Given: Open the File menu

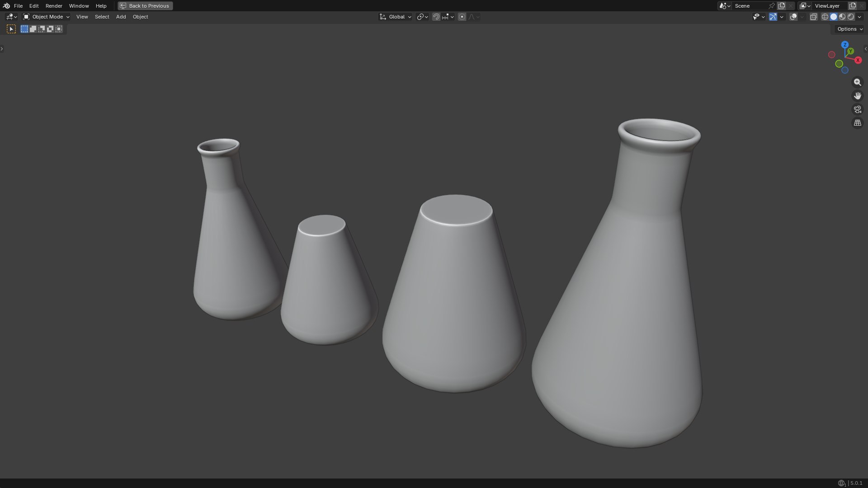Looking at the screenshot, I should [18, 6].
